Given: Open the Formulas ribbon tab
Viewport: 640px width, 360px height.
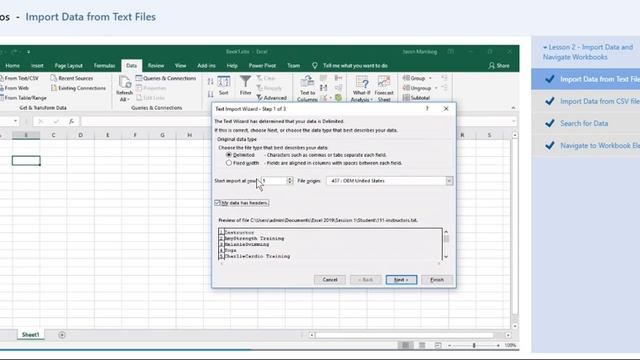Looking at the screenshot, I should click(104, 65).
